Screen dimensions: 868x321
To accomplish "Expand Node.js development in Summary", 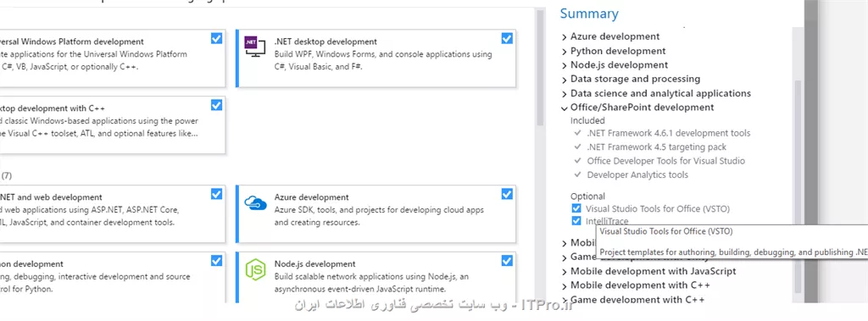I will click(x=564, y=65).
